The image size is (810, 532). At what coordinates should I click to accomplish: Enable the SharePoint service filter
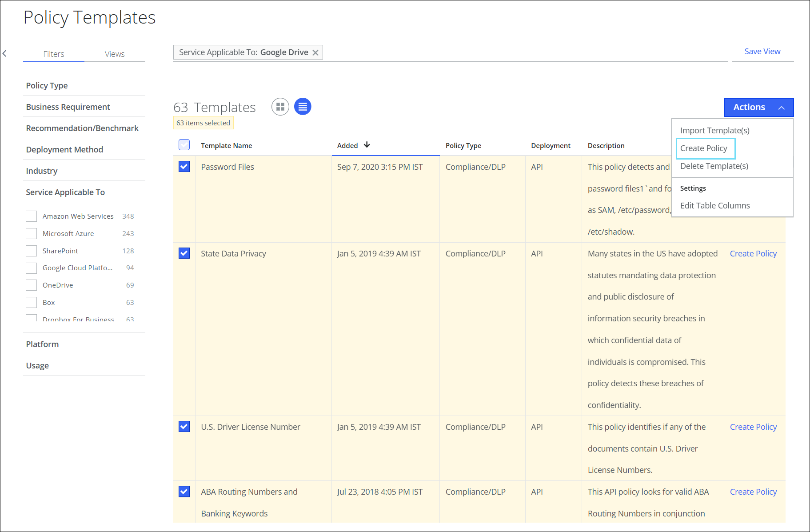click(x=32, y=251)
